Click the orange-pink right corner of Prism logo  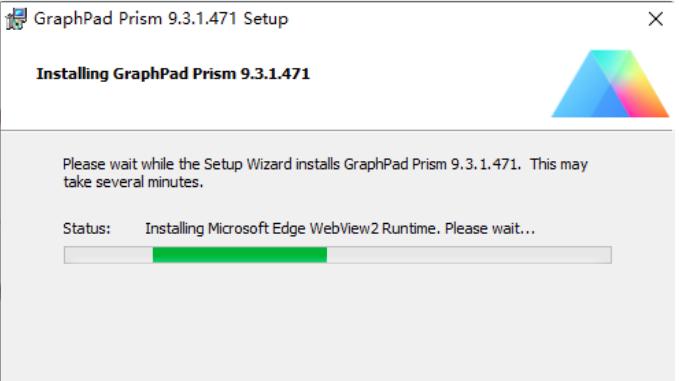tap(650, 106)
